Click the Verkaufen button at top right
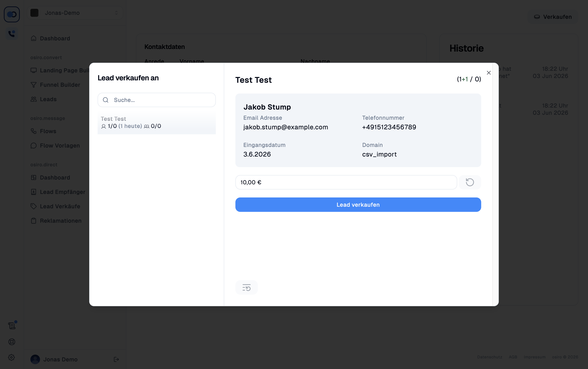The width and height of the screenshot is (588, 369). click(553, 17)
